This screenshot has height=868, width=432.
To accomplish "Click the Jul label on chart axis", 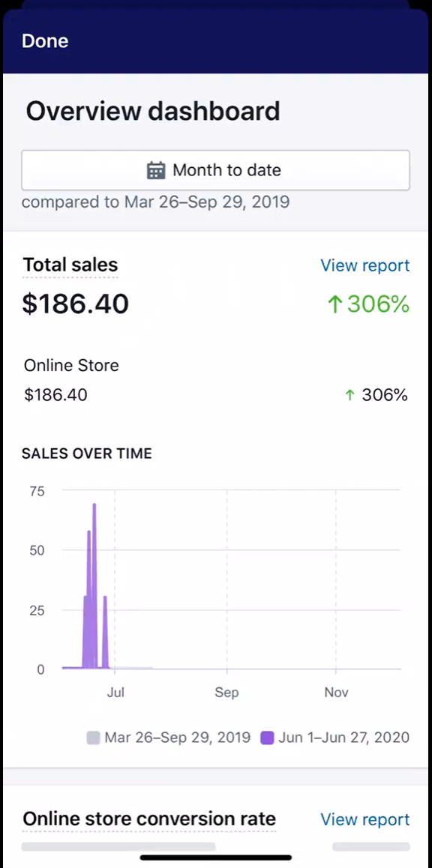I will [115, 692].
